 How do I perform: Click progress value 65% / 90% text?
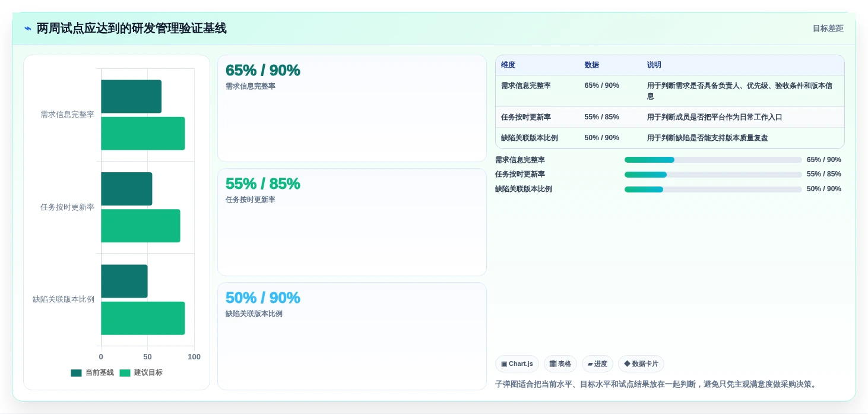coord(824,160)
